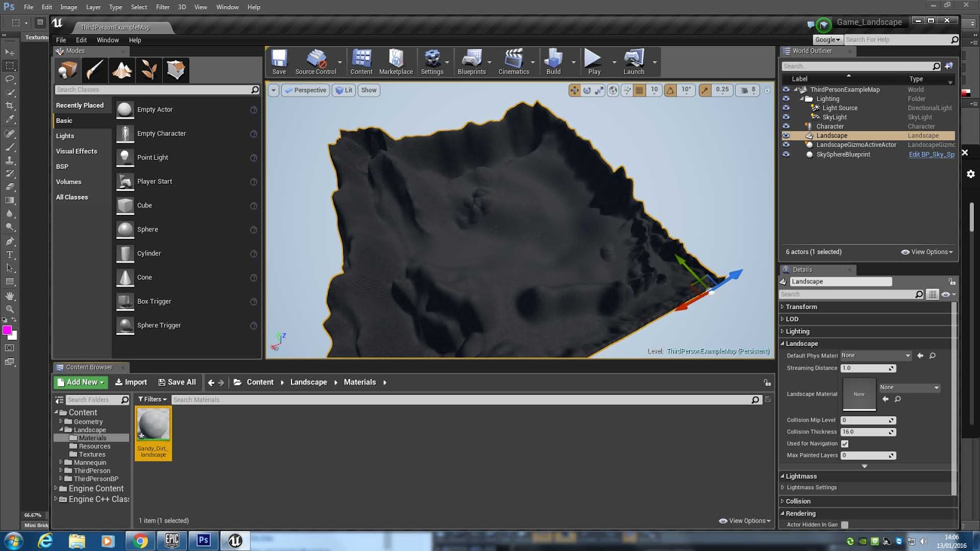
Task: Open the Lit view mode dropdown
Action: (x=344, y=90)
